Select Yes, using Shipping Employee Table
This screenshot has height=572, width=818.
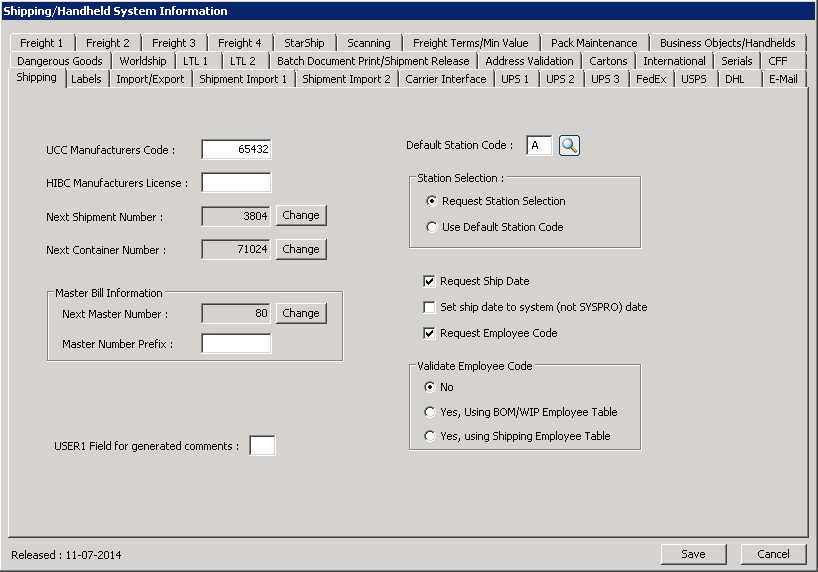click(x=431, y=437)
